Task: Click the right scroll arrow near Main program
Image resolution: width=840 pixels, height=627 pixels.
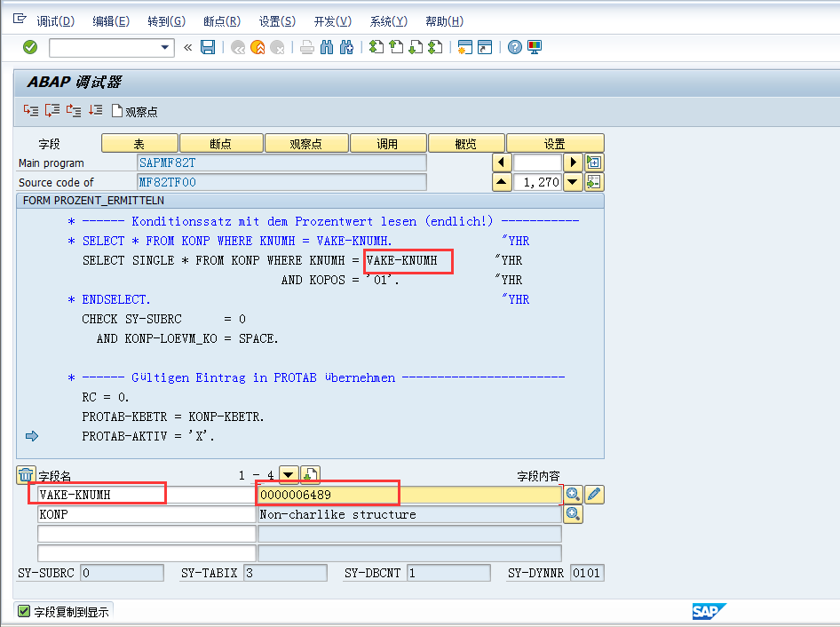Action: pos(572,162)
